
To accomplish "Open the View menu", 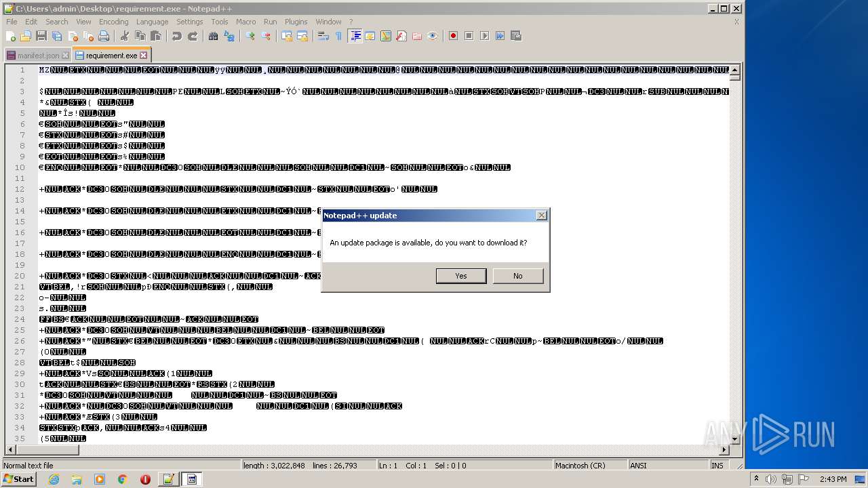I will [83, 22].
